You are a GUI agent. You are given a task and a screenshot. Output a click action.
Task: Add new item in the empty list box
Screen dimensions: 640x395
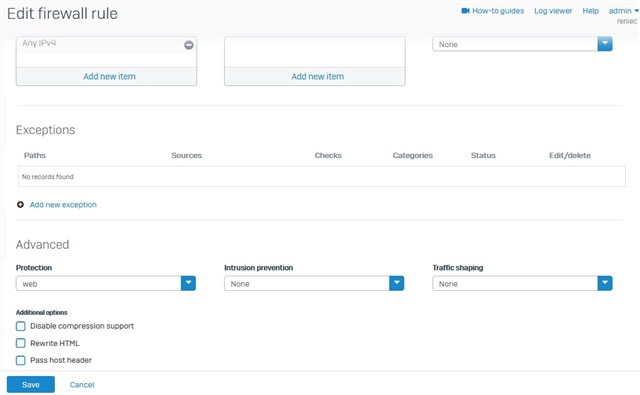pyautogui.click(x=318, y=76)
